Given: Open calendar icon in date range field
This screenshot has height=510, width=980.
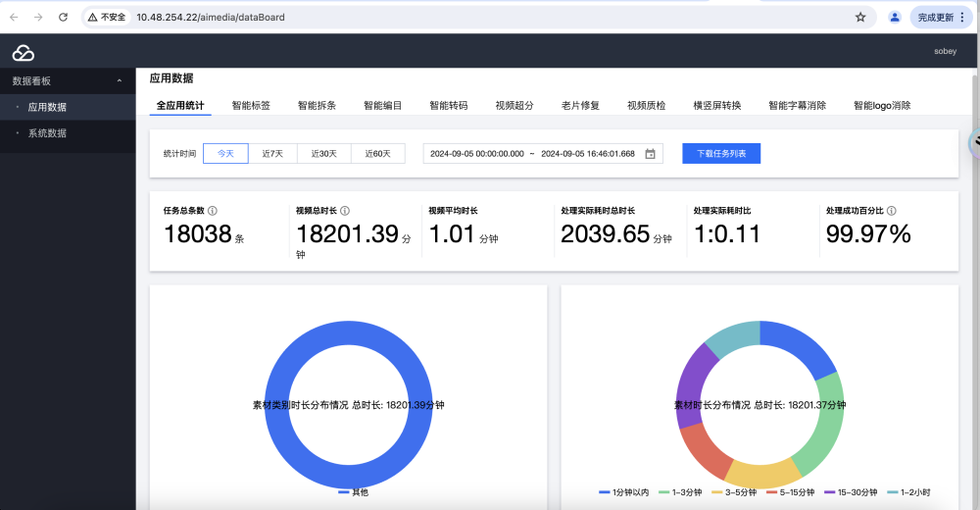Looking at the screenshot, I should 650,154.
